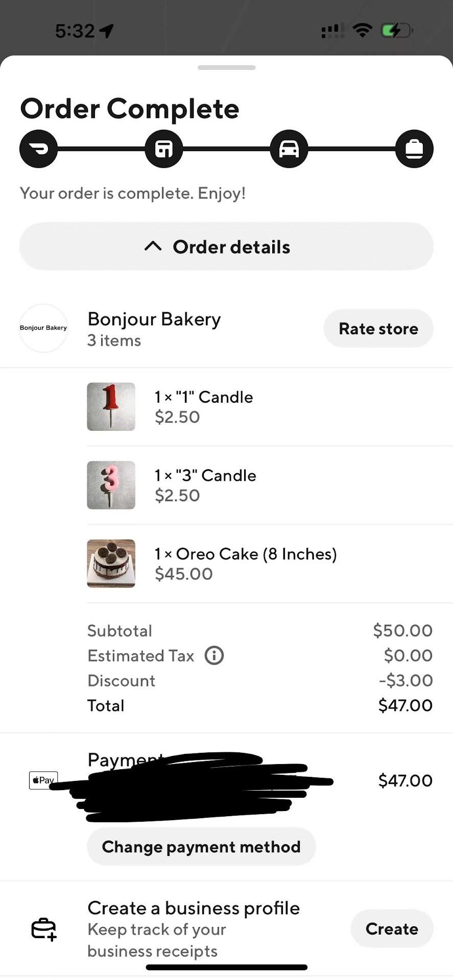Viewport: 453px width, 980px height.
Task: Tap the store progress step icon
Action: coord(163,149)
